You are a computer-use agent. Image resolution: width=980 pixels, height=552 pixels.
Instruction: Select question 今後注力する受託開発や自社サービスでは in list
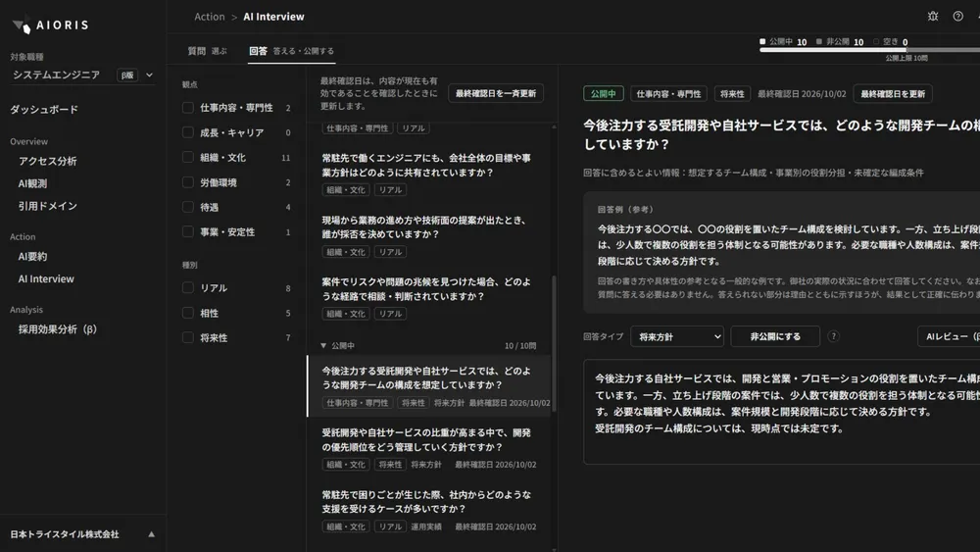pos(429,386)
